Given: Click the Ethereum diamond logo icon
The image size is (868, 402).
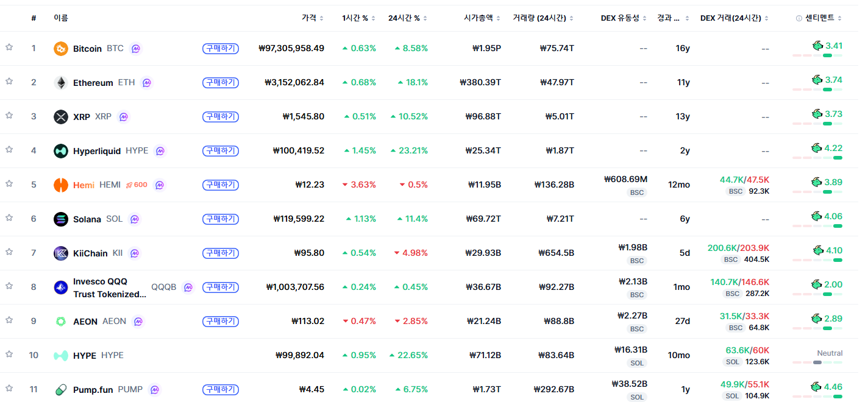Looking at the screenshot, I should [x=61, y=83].
